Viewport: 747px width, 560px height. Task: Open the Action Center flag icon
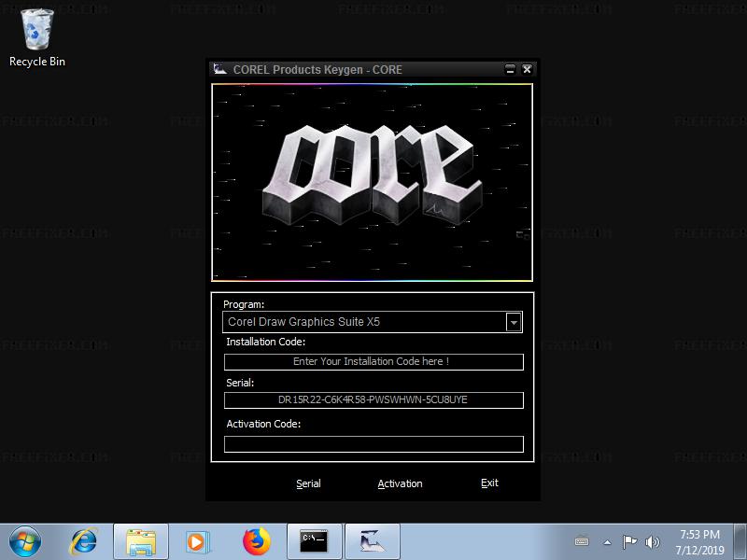point(629,542)
